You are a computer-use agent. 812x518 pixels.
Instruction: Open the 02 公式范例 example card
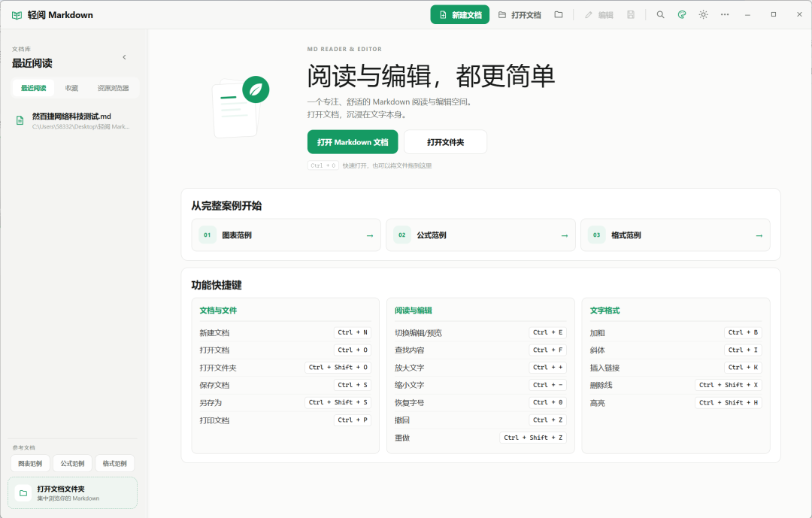coord(480,235)
